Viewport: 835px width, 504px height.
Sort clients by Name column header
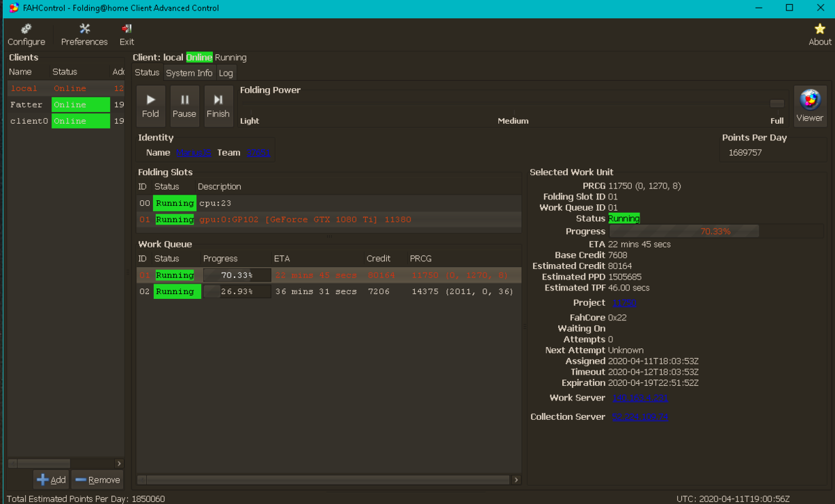[20, 72]
